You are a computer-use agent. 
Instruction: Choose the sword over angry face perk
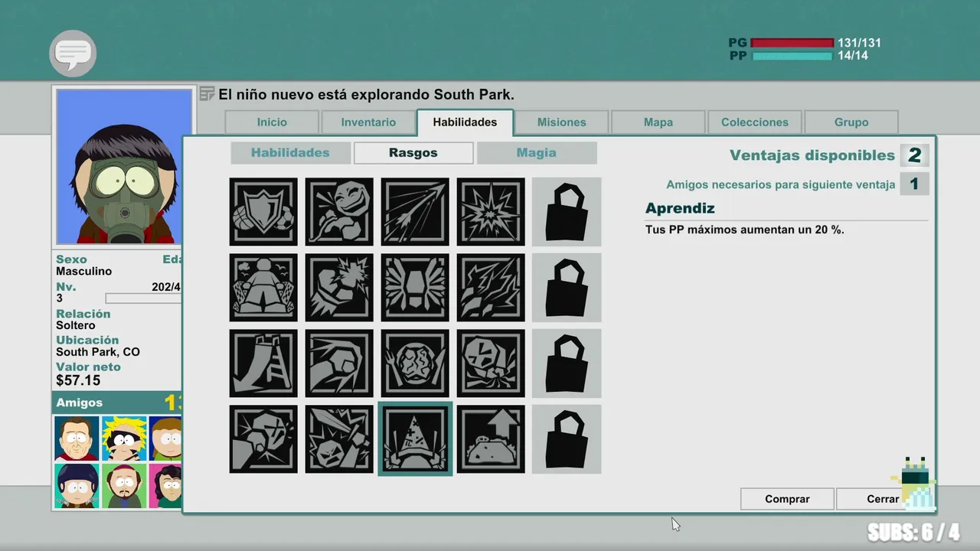point(339,439)
